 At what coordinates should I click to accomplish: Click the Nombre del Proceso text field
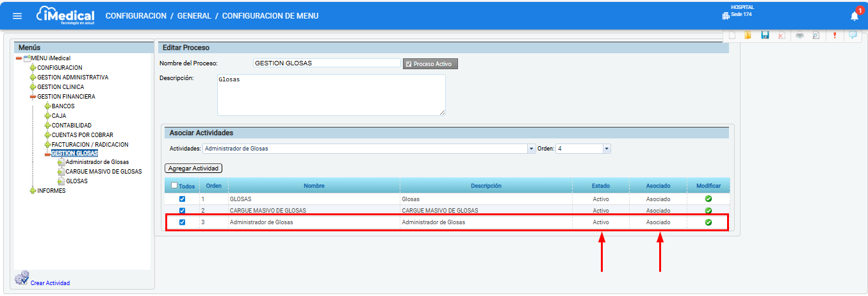tap(326, 63)
